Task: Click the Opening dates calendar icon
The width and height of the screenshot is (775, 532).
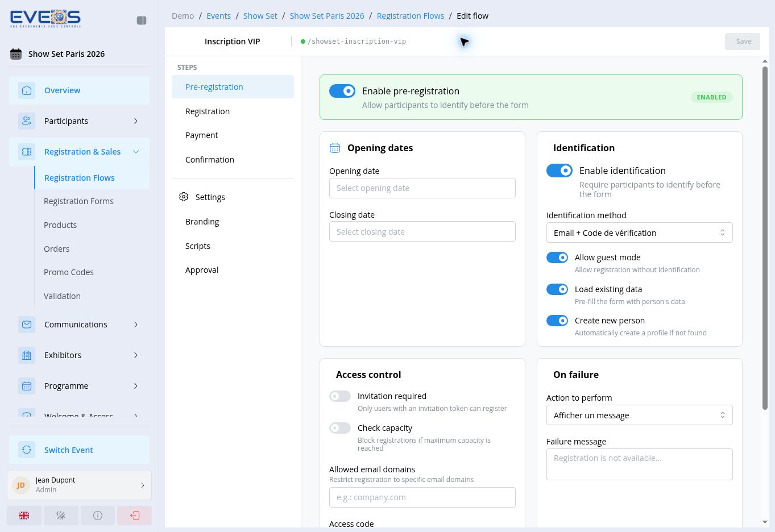Action: (335, 148)
